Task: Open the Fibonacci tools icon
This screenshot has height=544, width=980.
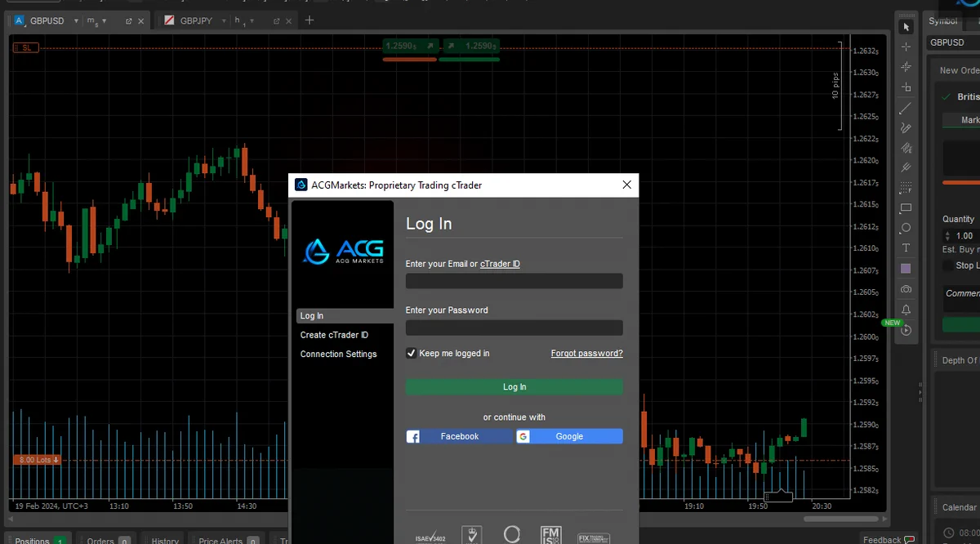Action: pos(906,188)
